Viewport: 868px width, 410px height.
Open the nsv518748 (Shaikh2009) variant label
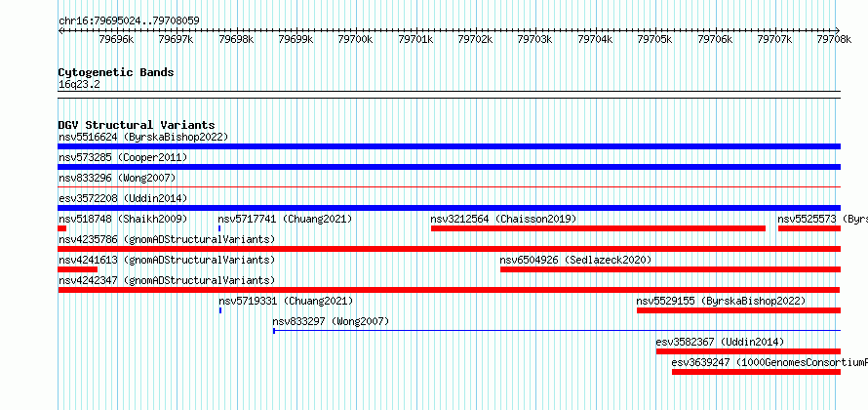123,219
